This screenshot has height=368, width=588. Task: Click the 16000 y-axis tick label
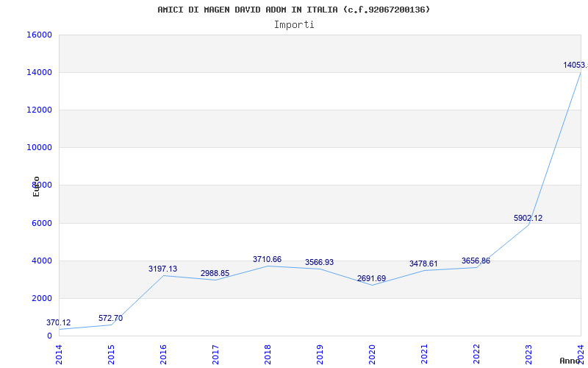(39, 35)
